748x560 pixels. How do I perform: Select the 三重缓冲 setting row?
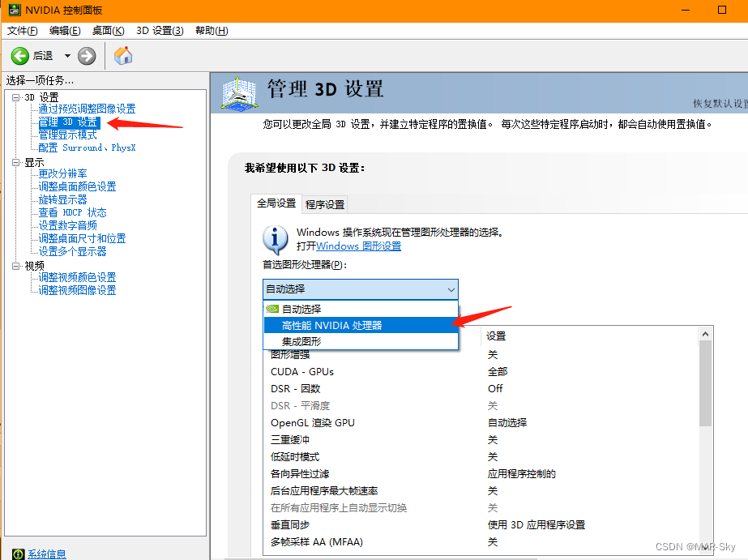pyautogui.click(x=481, y=440)
